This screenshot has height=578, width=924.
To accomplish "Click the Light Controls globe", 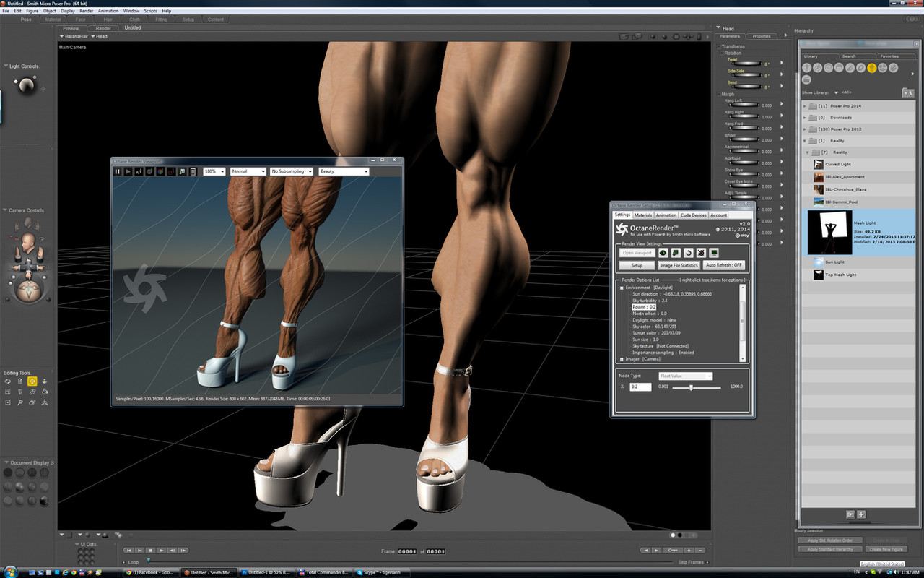I will (27, 86).
